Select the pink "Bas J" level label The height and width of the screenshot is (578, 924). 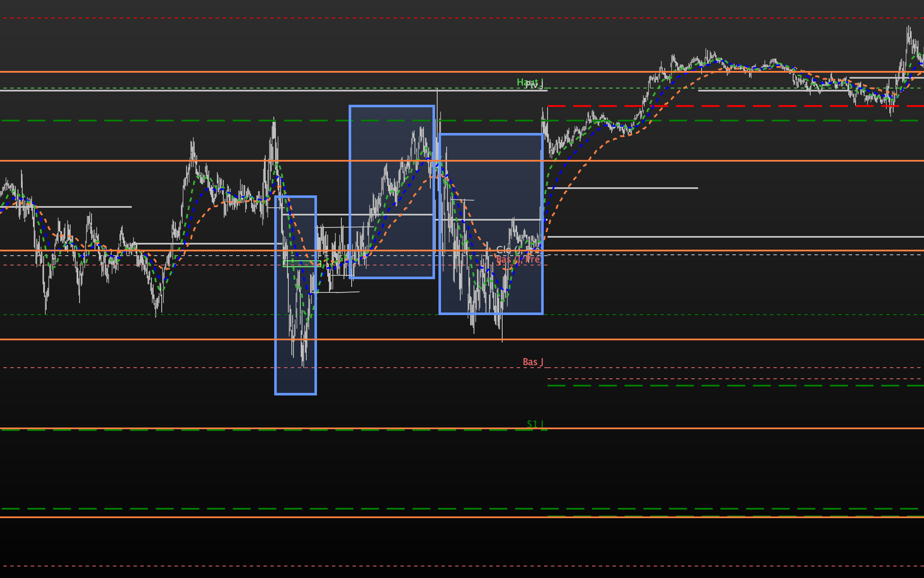[x=533, y=362]
